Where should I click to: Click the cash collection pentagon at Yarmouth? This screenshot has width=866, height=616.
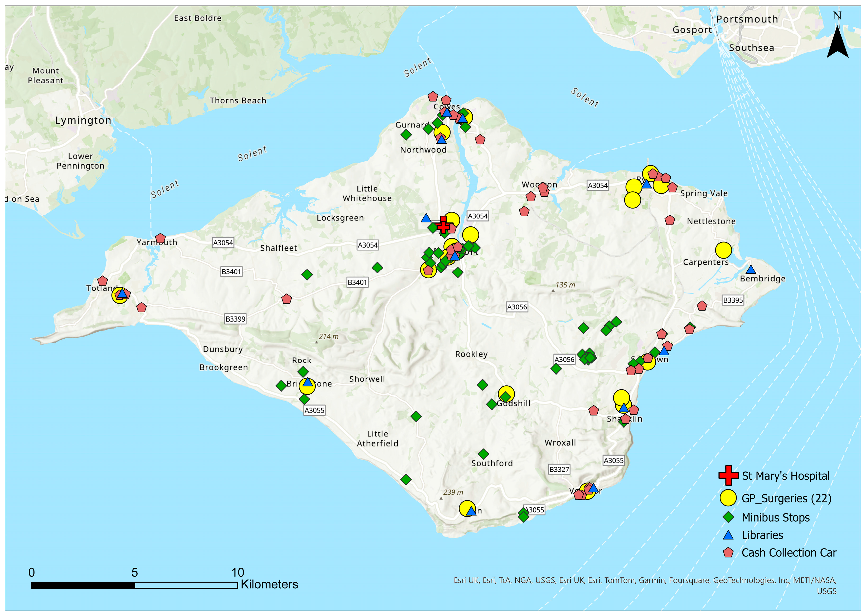(x=161, y=238)
